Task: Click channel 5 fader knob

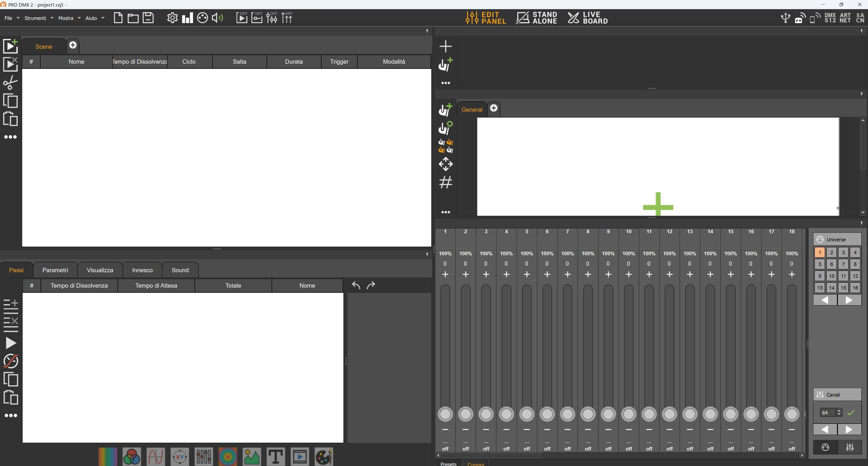Action: tap(527, 414)
